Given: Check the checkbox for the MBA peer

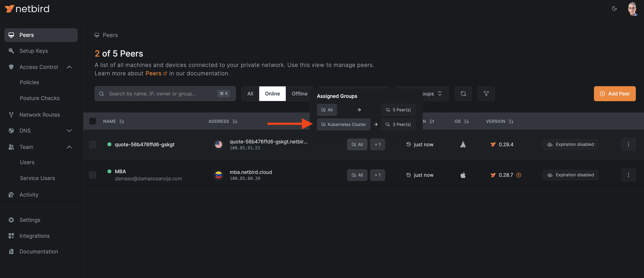Looking at the screenshot, I should pyautogui.click(x=92, y=175).
